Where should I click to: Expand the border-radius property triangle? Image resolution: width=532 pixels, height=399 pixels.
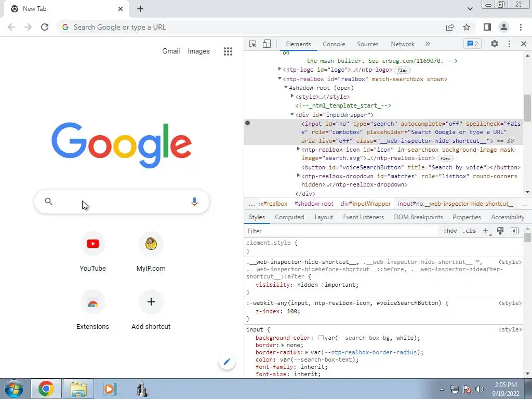[307, 352]
